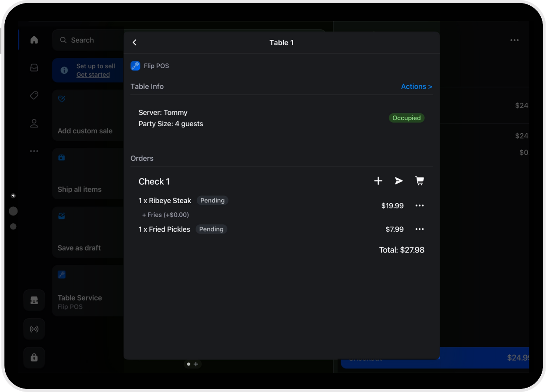Tap the Pending status on Fried Pickles
This screenshot has width=546, height=392.
211,229
